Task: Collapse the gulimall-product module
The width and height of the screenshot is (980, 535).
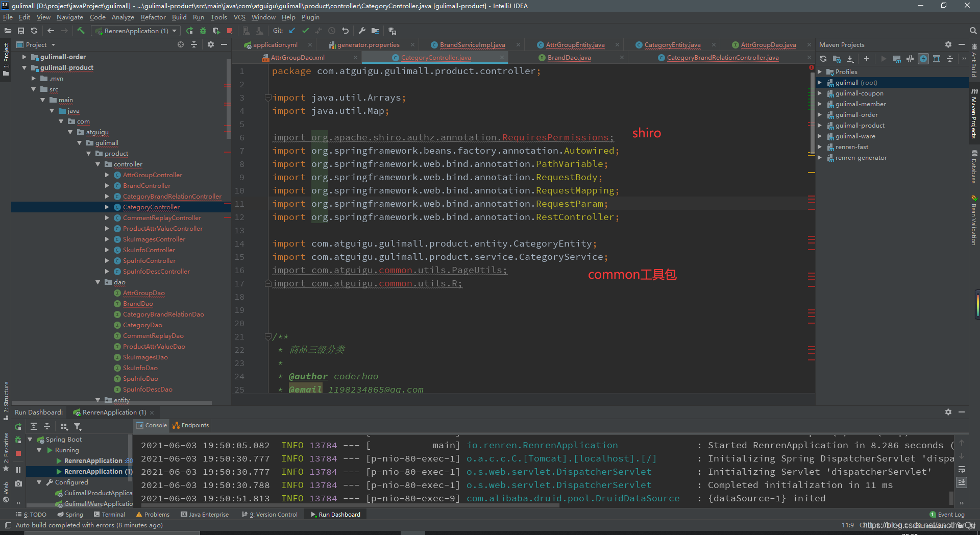Action: [24, 67]
